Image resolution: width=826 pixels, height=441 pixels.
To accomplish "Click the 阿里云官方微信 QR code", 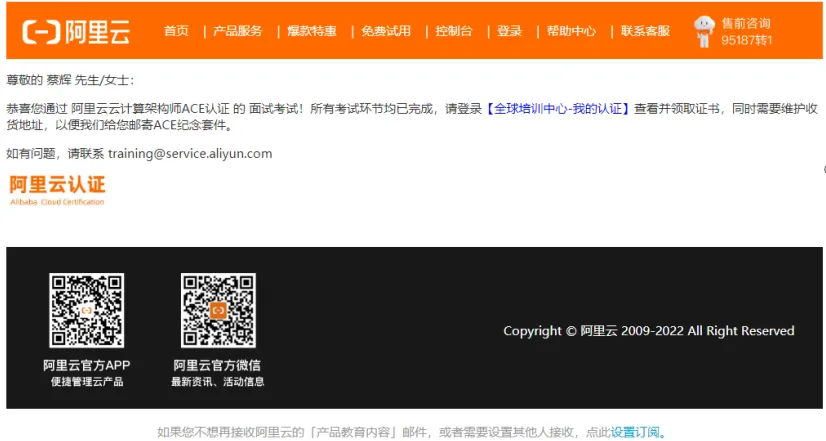I will (x=218, y=310).
